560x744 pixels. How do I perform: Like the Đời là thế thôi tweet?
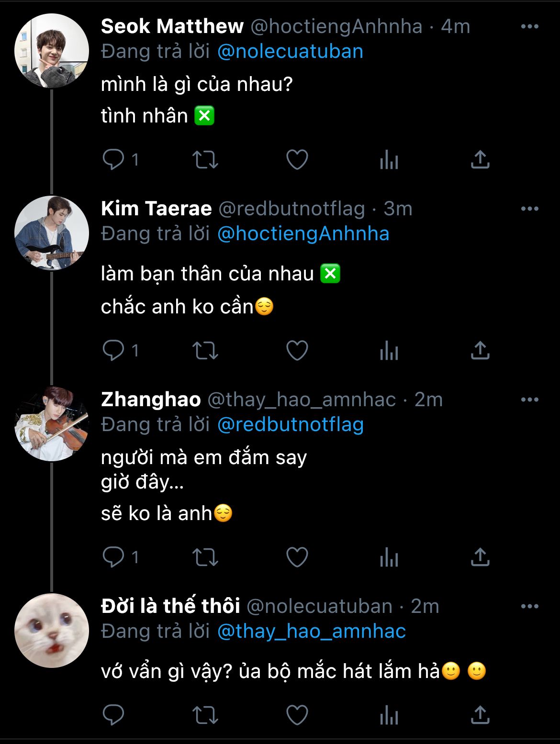pyautogui.click(x=297, y=716)
